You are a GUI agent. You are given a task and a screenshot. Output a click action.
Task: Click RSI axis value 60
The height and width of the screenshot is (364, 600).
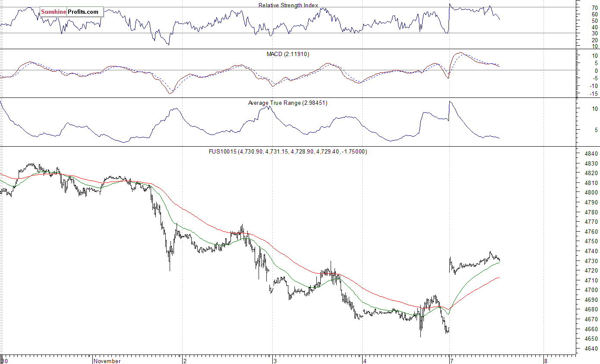(x=595, y=14)
